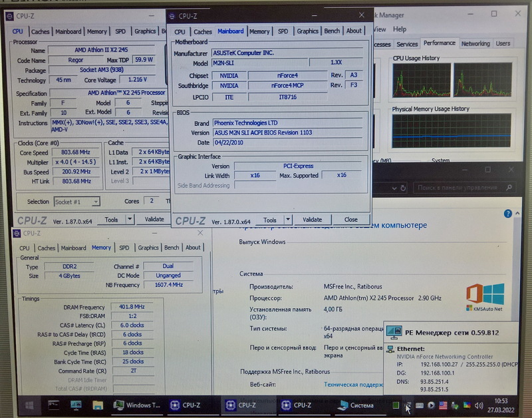Open Users tab in Task Manager
This screenshot has width=532, height=418.
[x=503, y=43]
